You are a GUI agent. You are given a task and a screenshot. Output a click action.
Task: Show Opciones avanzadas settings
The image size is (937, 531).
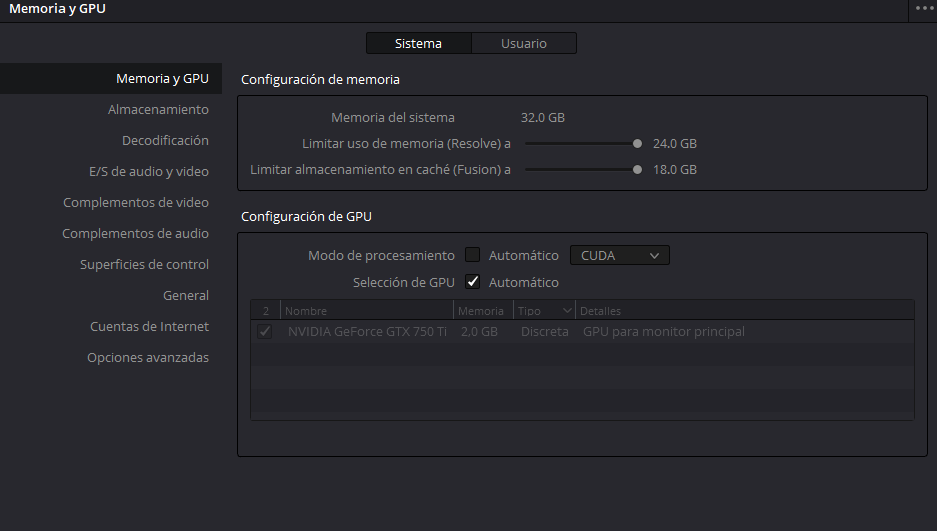tap(148, 357)
